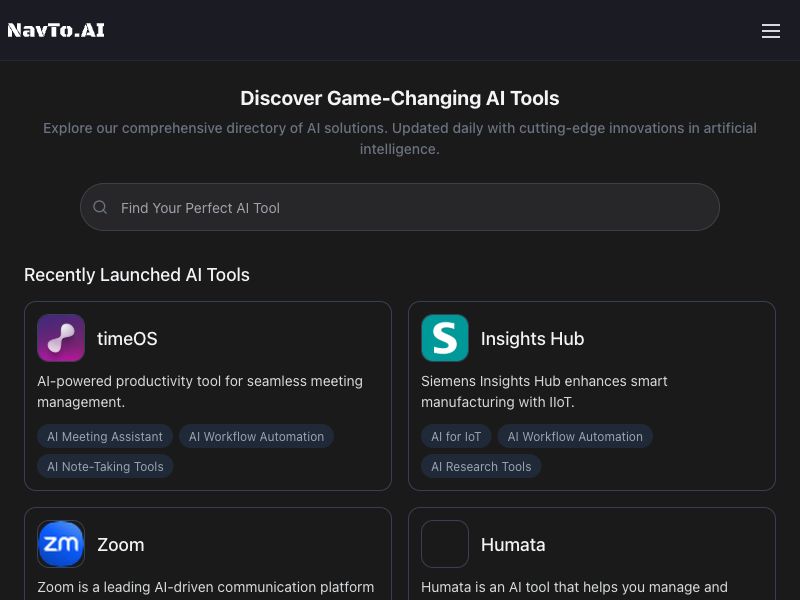This screenshot has width=800, height=600.
Task: Click the search magnifier icon
Action: [100, 207]
